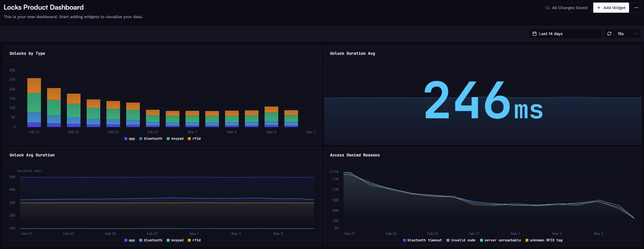Click the unknown RFID tag orange swatch
The width and height of the screenshot is (644, 249).
coord(527,240)
